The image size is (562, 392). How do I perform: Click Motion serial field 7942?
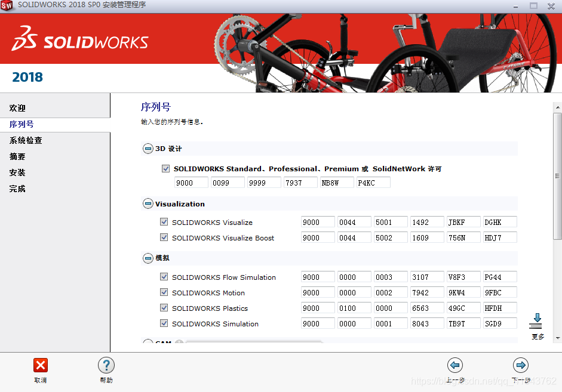[x=427, y=292]
